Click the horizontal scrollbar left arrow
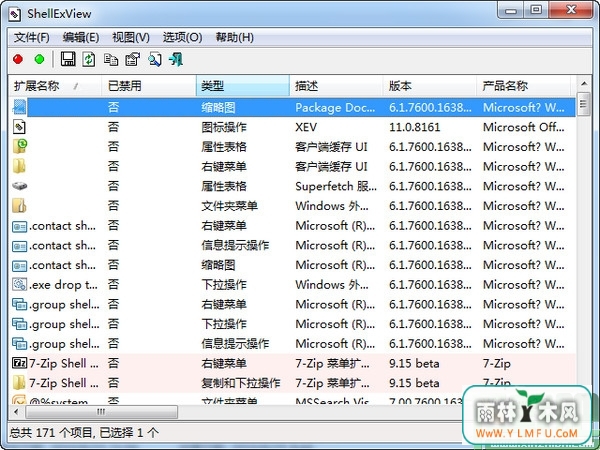600x450 pixels. click(x=16, y=412)
